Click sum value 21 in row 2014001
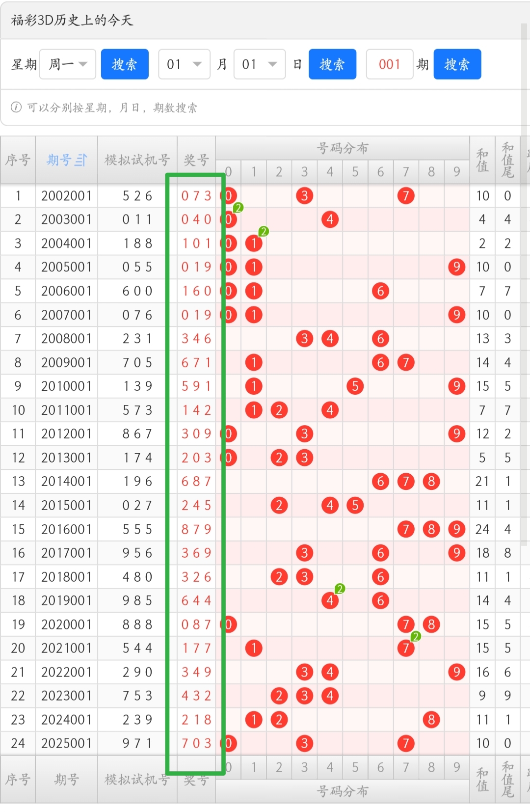 482,482
